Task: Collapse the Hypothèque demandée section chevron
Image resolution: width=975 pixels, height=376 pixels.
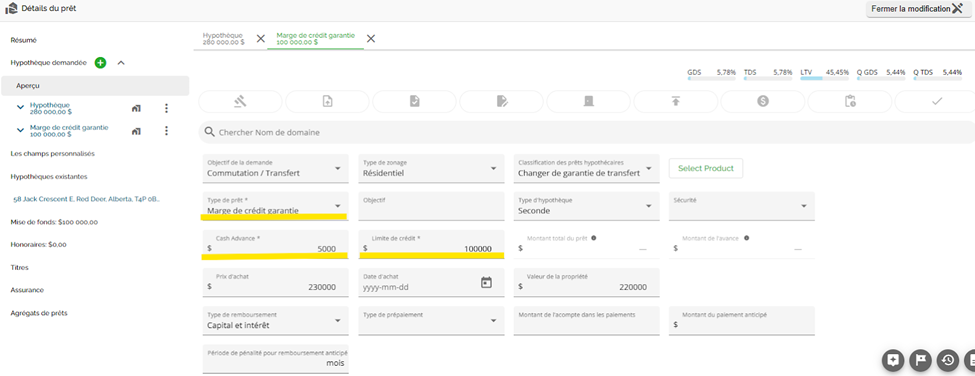Action: pos(121,63)
